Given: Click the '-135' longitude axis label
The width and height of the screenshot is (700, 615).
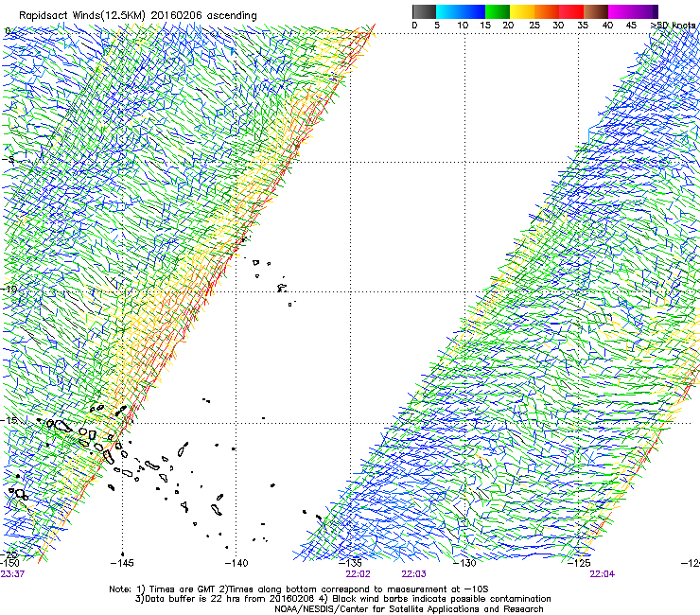Looking at the screenshot, I should [350, 563].
